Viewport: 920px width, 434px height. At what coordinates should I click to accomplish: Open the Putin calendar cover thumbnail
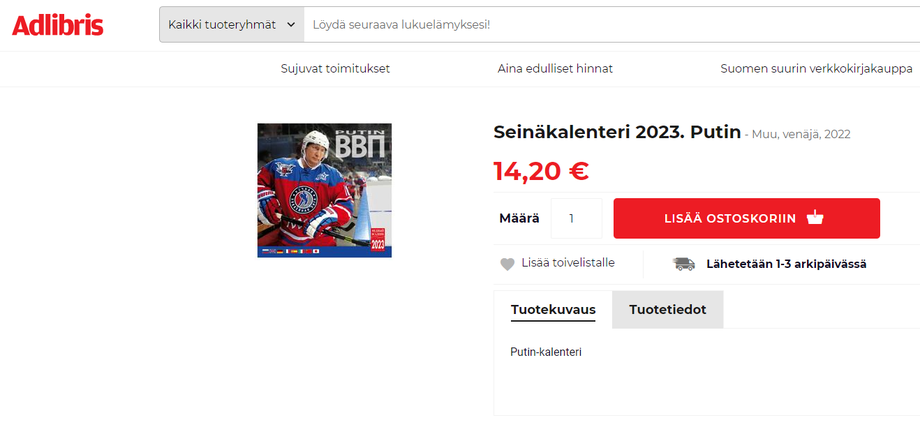click(324, 190)
